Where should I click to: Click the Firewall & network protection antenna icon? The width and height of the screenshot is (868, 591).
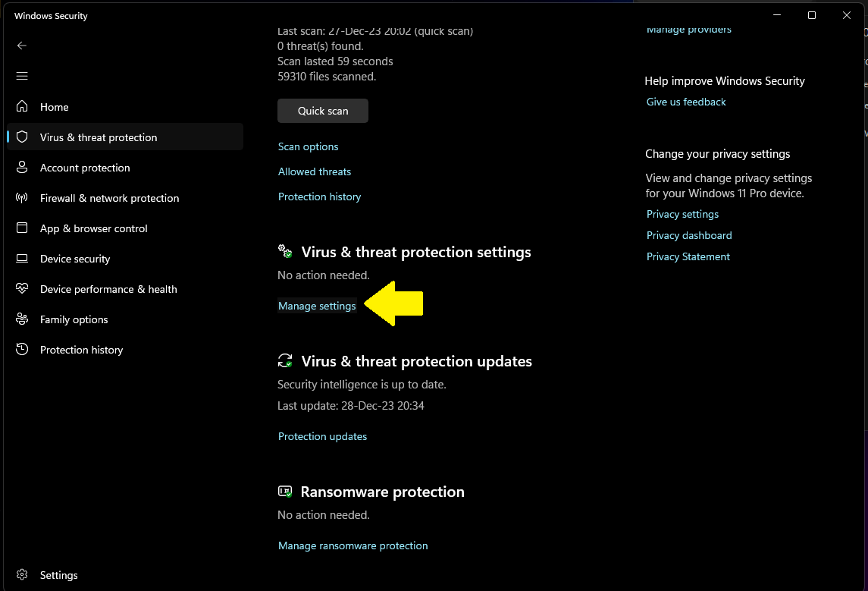23,198
